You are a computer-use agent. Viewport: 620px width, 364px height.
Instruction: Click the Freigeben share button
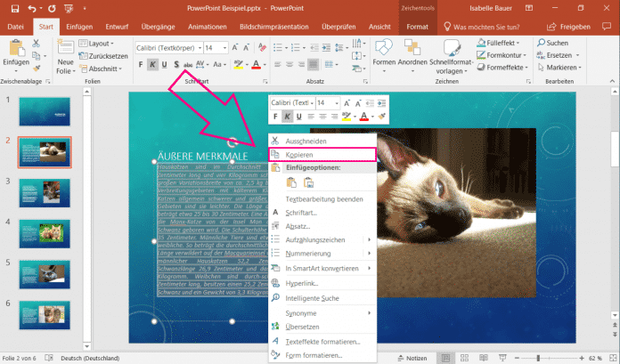(587, 28)
